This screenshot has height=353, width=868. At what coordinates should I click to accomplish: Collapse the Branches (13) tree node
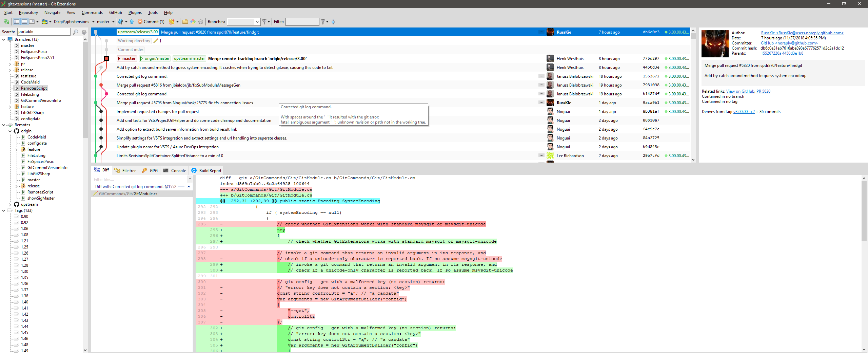click(4, 39)
